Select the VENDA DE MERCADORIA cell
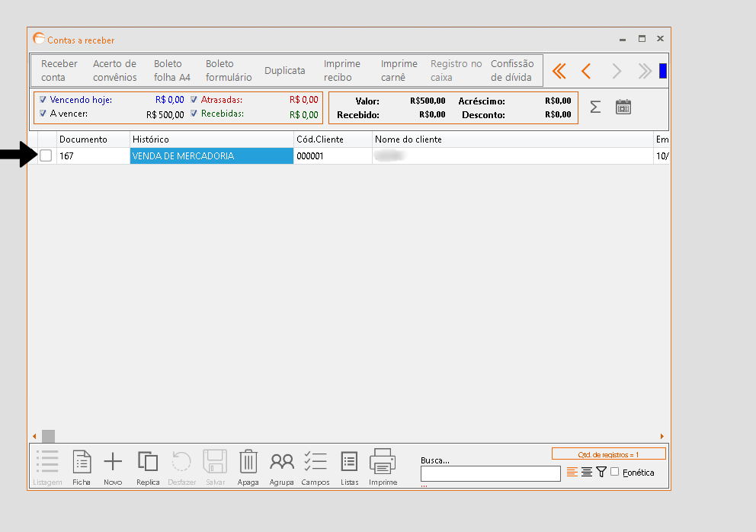This screenshot has height=532, width=756. (x=212, y=155)
